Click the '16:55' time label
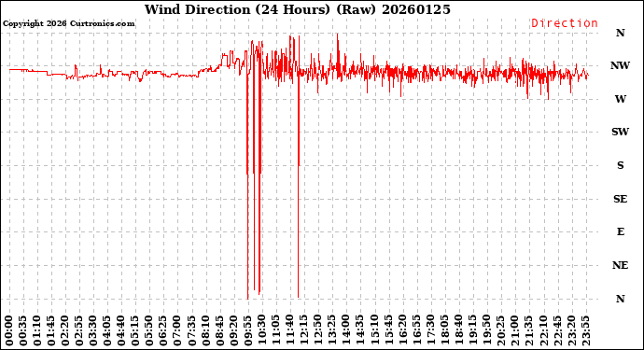The width and height of the screenshot is (644, 350). pyautogui.click(x=416, y=330)
